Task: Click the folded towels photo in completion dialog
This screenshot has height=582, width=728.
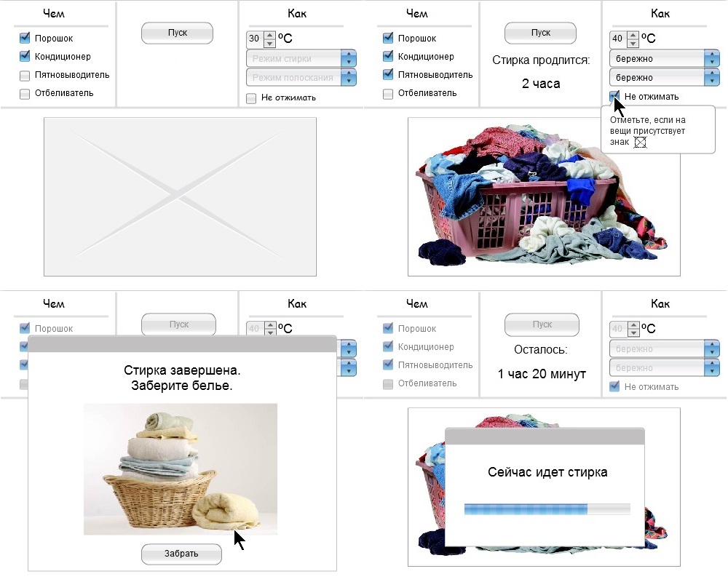Action: point(180,469)
